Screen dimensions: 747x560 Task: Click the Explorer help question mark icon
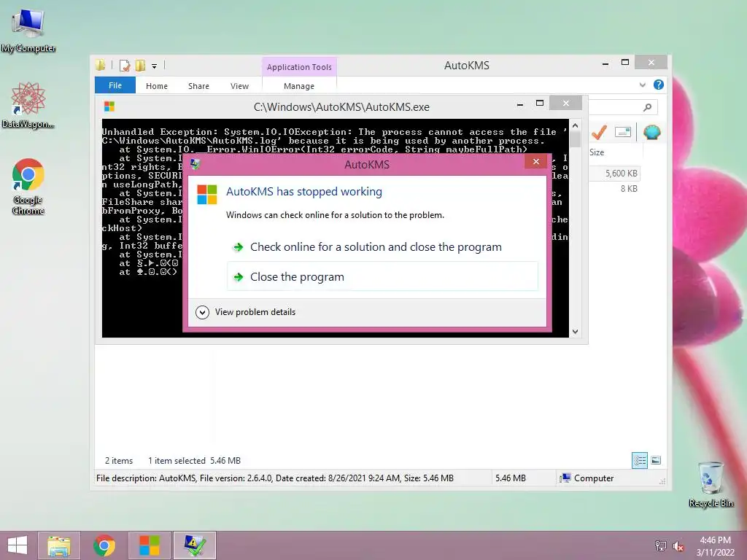[659, 85]
